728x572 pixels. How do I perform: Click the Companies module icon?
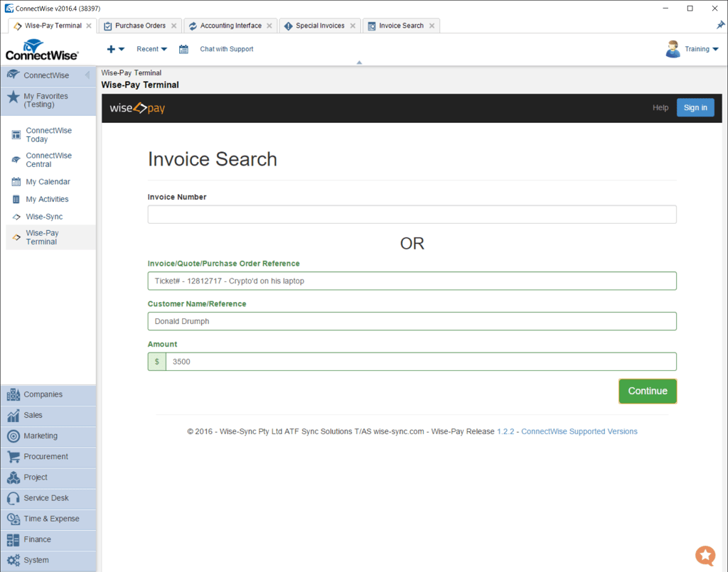[x=14, y=394]
